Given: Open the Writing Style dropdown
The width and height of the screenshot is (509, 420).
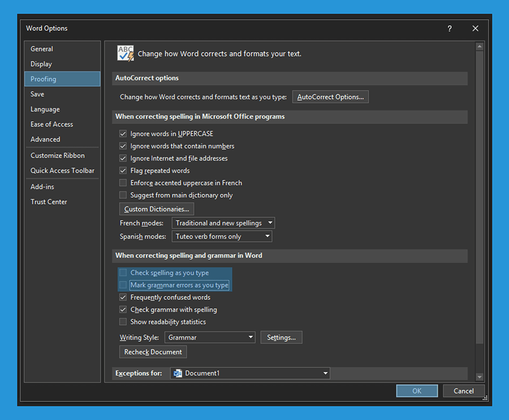Looking at the screenshot, I should tap(210, 337).
